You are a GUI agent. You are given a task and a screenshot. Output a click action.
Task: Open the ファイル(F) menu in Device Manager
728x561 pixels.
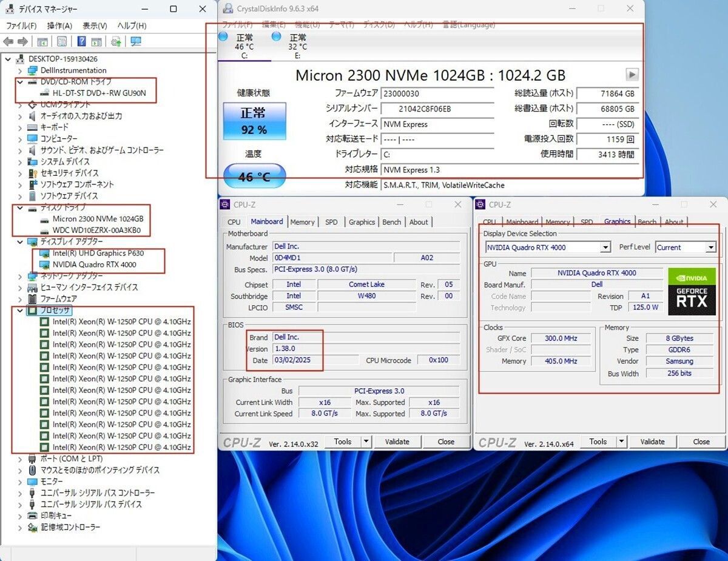tap(21, 25)
